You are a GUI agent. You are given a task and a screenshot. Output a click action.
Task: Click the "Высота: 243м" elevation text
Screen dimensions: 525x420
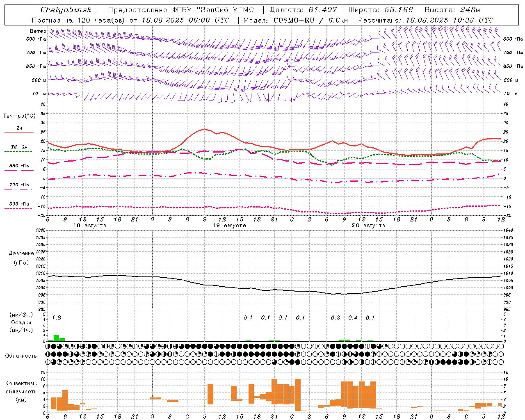452,10
